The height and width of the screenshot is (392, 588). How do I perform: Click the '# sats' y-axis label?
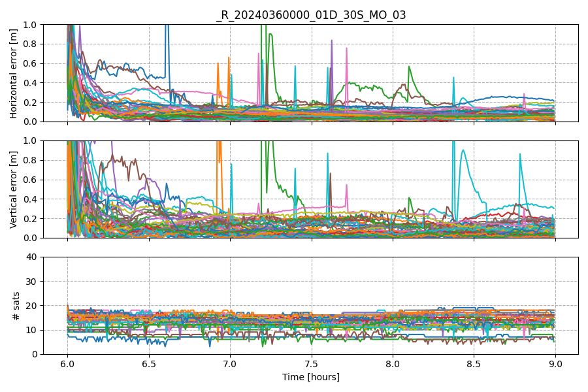coord(16,306)
